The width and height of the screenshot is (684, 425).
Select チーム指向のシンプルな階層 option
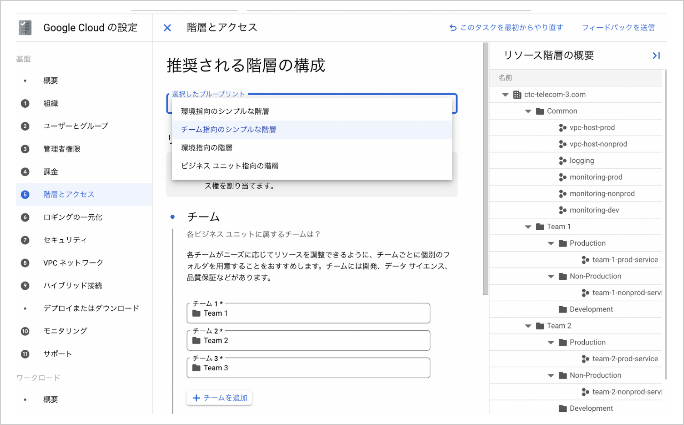(x=312, y=130)
